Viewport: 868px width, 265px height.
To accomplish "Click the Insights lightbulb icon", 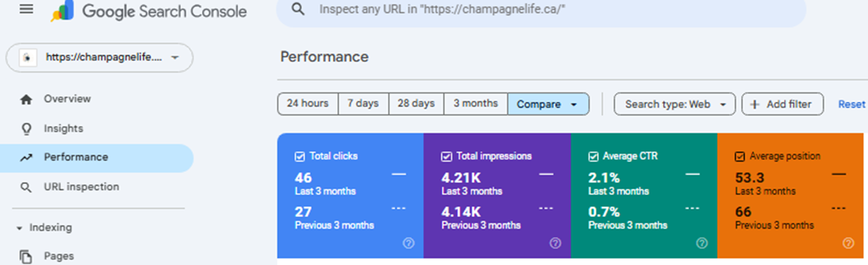I will coord(26,129).
